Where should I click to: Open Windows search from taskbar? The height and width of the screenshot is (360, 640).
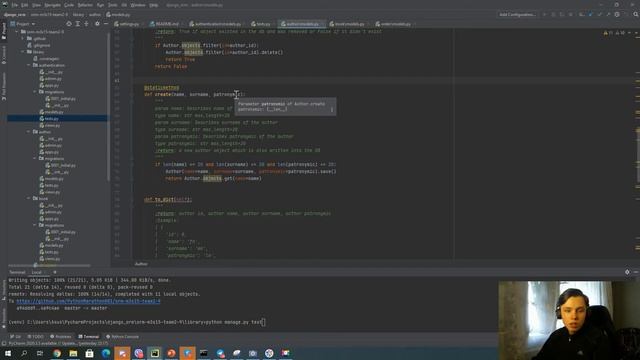[24, 353]
